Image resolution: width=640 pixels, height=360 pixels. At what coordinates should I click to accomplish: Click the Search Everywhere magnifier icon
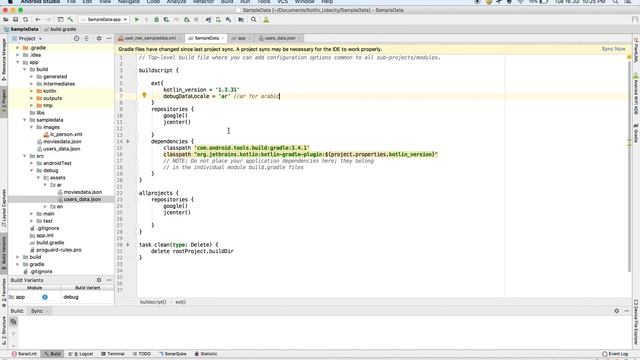(x=253, y=19)
